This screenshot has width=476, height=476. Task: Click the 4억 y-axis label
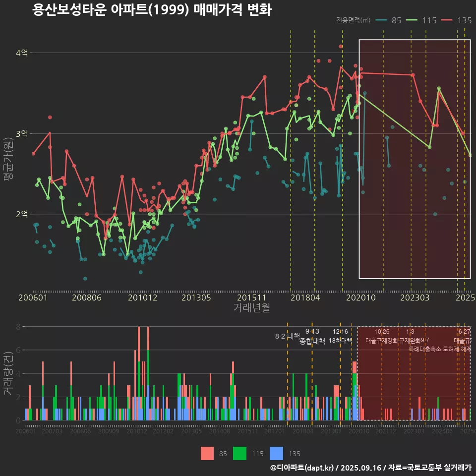(x=22, y=53)
